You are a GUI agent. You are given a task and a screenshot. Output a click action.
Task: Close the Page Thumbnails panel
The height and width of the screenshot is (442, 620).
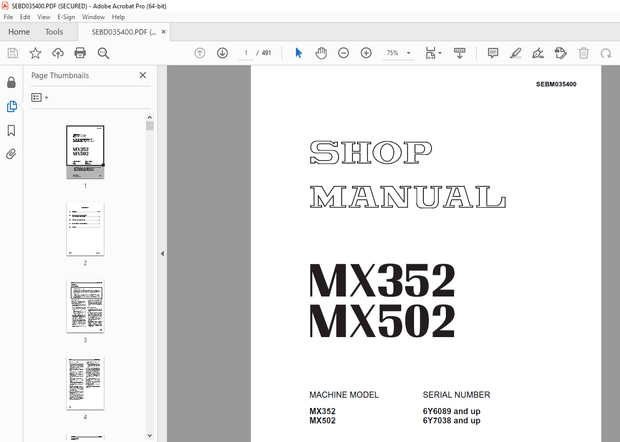pyautogui.click(x=143, y=75)
